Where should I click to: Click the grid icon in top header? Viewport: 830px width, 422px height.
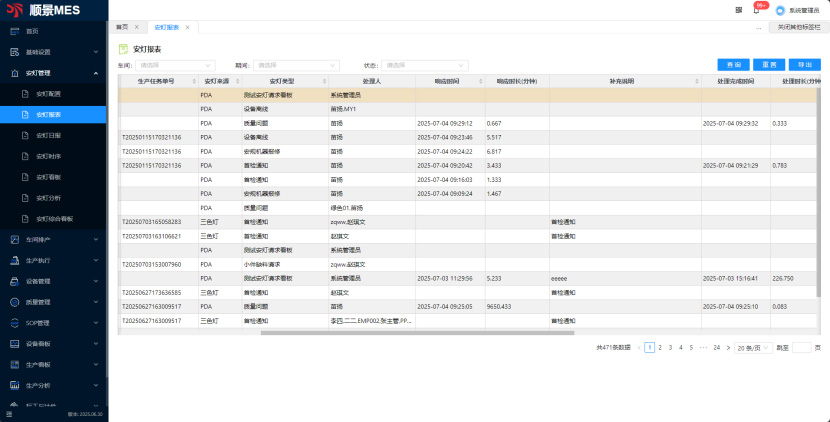tap(739, 9)
